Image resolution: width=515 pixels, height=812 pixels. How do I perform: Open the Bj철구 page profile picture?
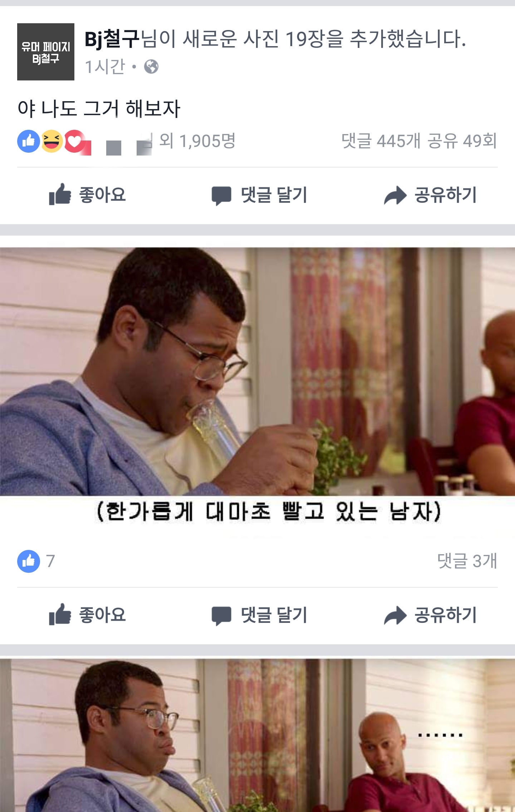click(46, 52)
